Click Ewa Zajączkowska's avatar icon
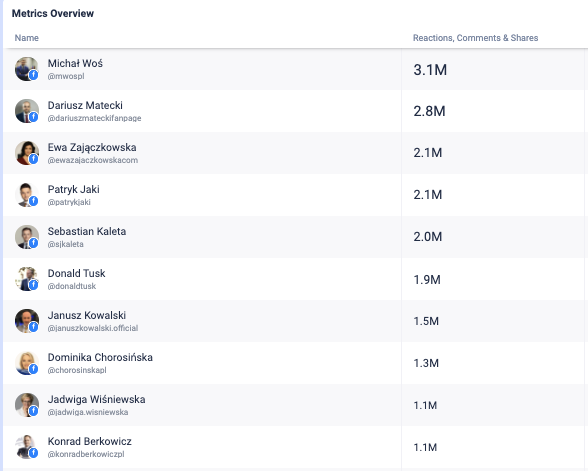 point(27,153)
